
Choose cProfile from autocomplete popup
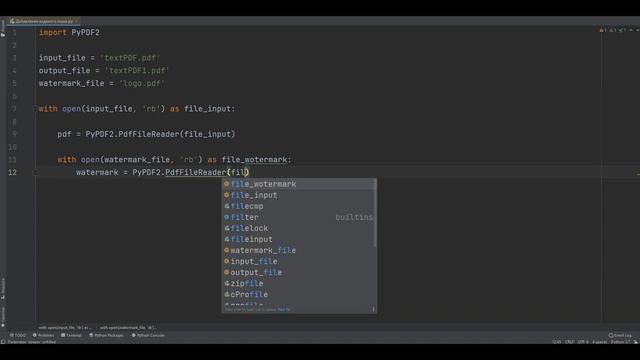[299, 294]
